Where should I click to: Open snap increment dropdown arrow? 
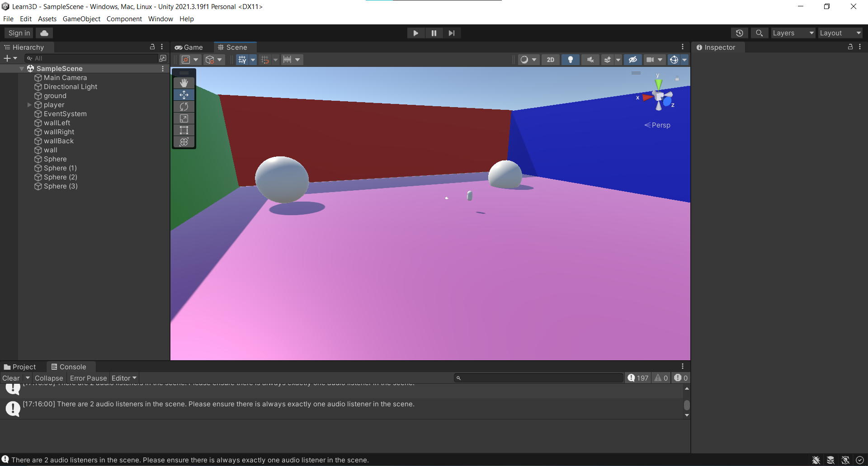(x=297, y=60)
